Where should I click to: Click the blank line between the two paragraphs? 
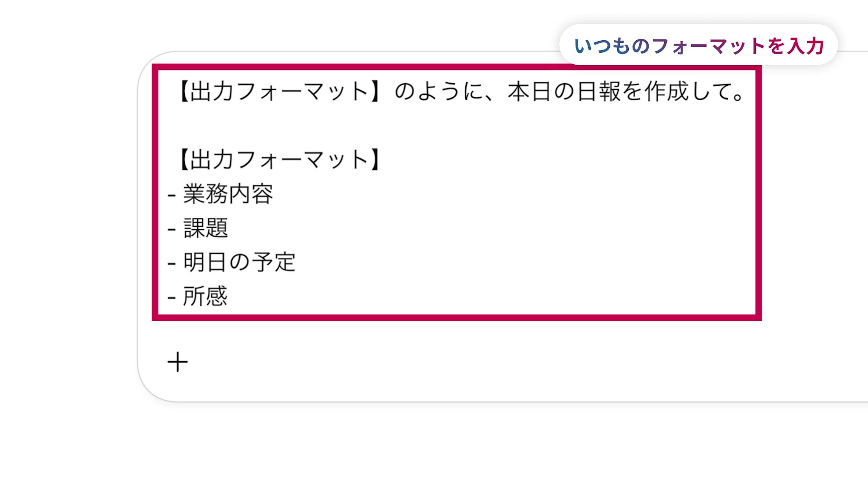(337, 126)
